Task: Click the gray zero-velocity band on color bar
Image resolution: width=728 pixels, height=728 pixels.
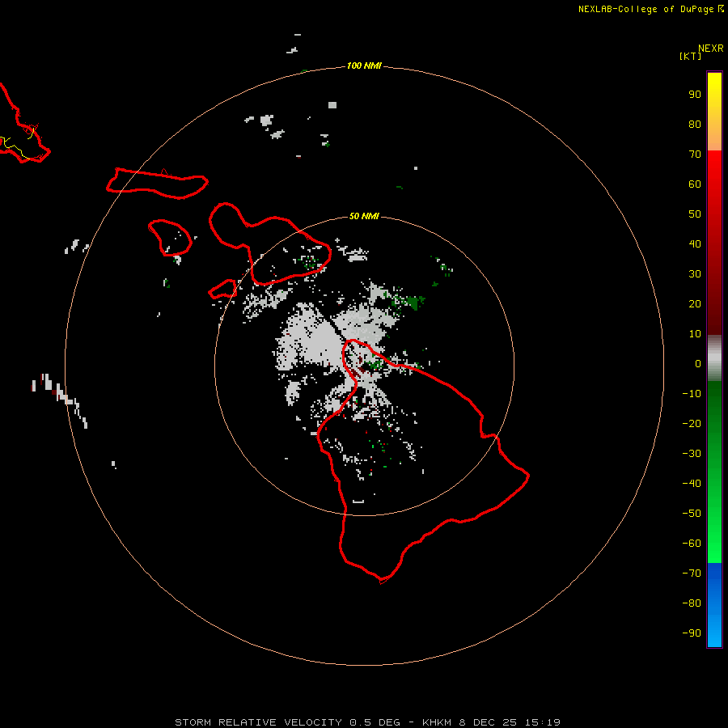Action: (x=714, y=358)
